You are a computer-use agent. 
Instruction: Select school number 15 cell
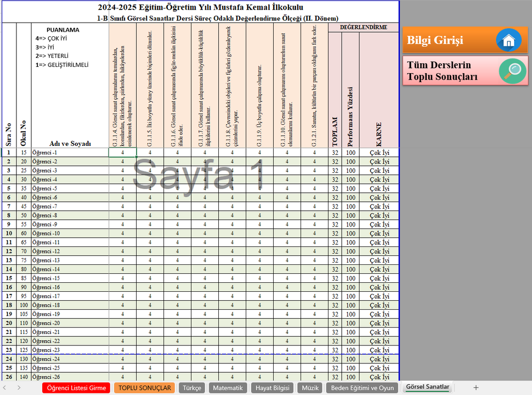coord(24,152)
